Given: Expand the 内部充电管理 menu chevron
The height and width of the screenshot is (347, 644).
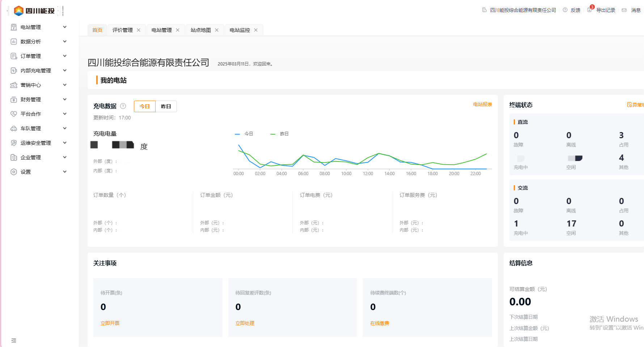Looking at the screenshot, I should point(65,70).
